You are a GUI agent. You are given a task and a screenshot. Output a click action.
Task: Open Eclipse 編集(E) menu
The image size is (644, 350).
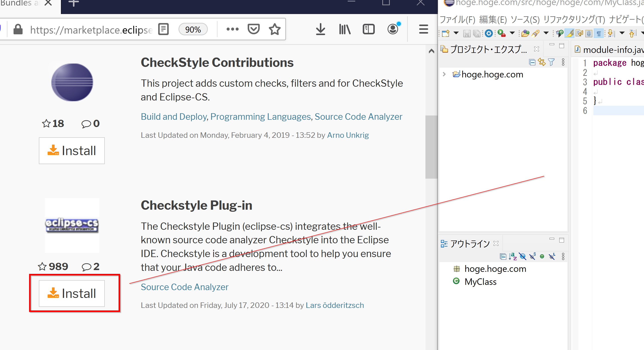click(x=493, y=20)
